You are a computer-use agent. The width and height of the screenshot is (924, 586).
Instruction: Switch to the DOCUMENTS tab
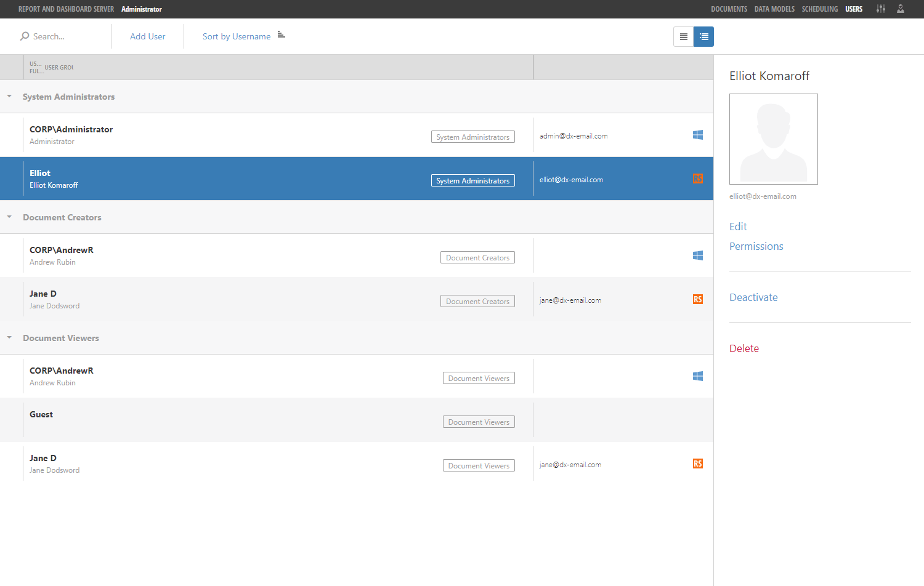click(x=729, y=9)
